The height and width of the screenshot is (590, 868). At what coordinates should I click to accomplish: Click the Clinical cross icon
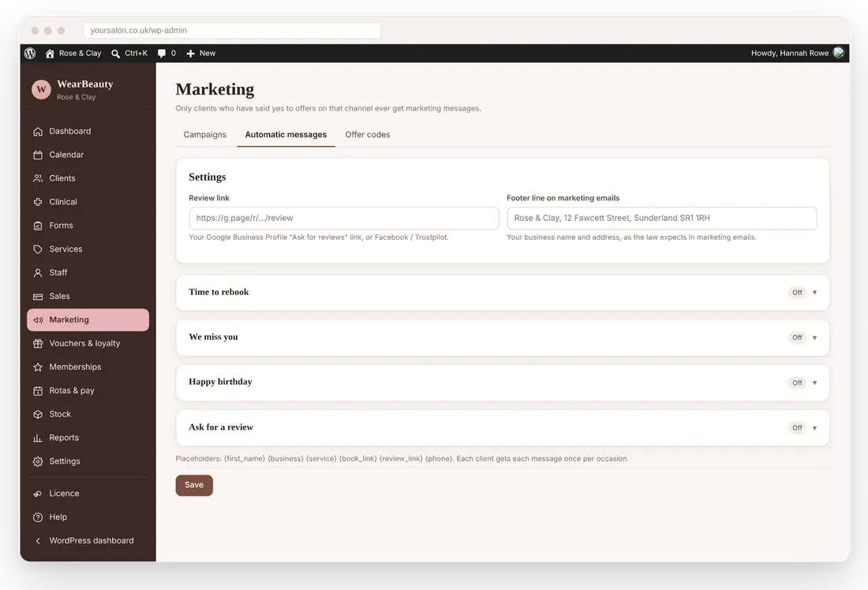(x=38, y=202)
